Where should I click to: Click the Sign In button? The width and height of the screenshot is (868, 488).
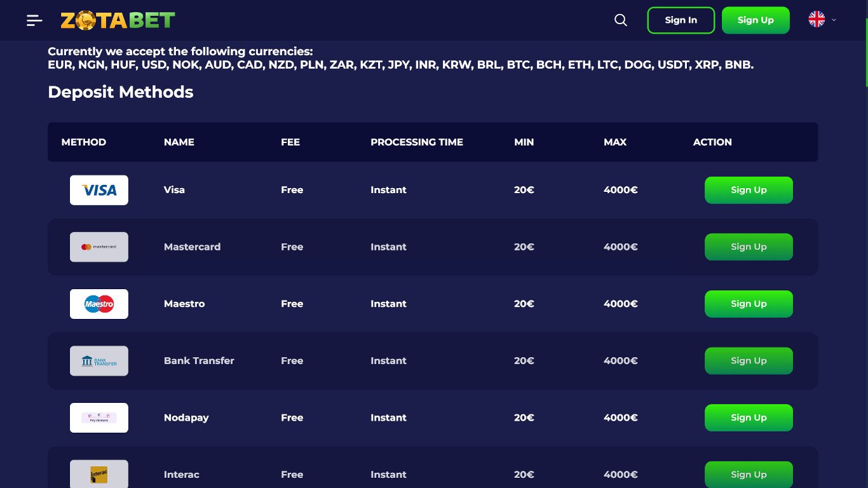(681, 20)
